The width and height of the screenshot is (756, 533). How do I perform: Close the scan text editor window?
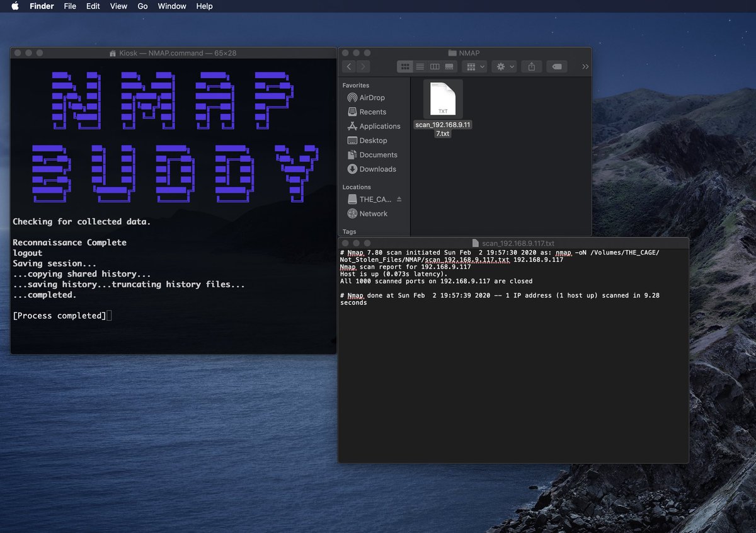click(345, 243)
